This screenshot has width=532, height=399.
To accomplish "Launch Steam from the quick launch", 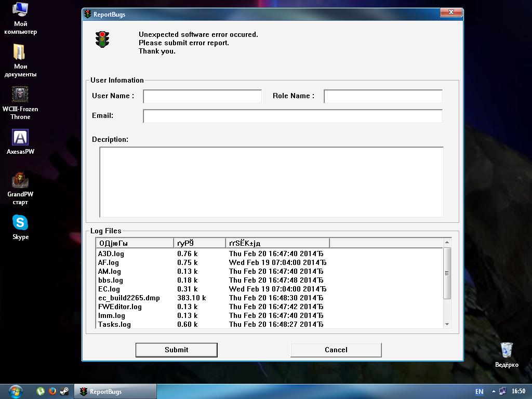I will 64,391.
